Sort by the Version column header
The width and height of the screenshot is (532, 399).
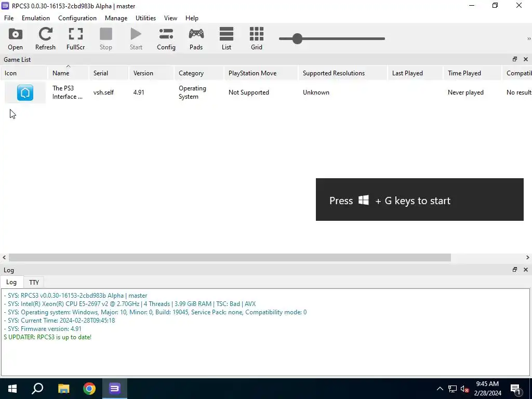pos(151,73)
